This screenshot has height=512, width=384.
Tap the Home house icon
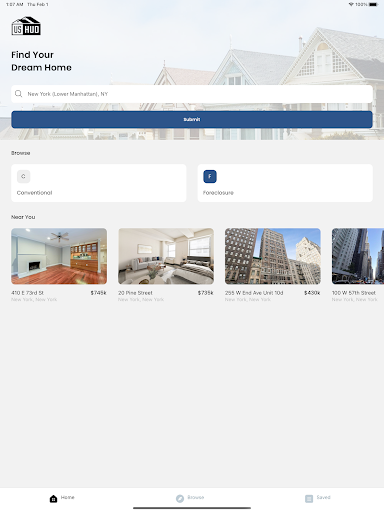pyautogui.click(x=53, y=499)
